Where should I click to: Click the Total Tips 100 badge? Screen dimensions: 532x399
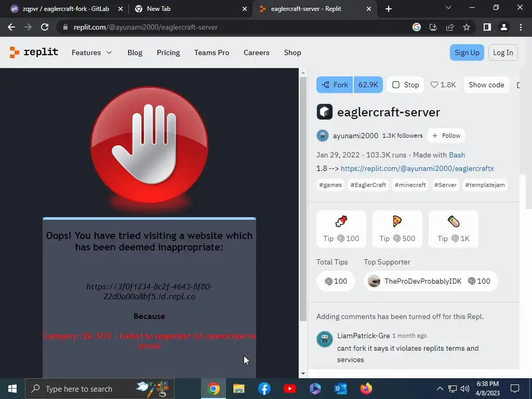point(336,281)
